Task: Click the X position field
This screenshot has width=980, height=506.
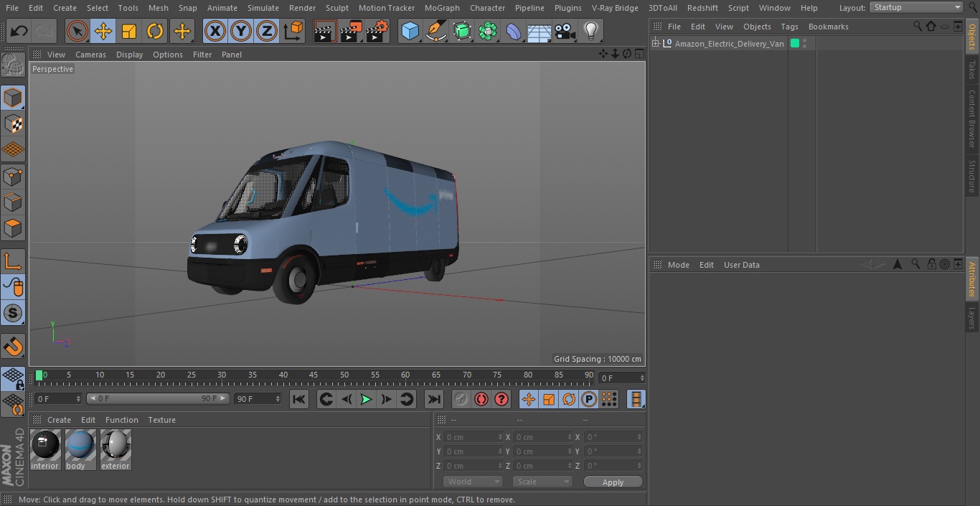Action: click(x=473, y=437)
